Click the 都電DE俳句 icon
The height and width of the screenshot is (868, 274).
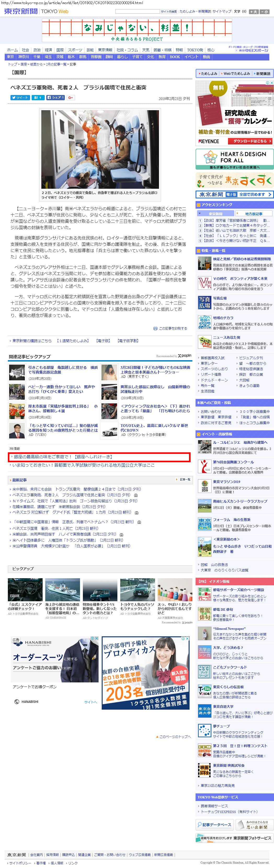[204, 613]
